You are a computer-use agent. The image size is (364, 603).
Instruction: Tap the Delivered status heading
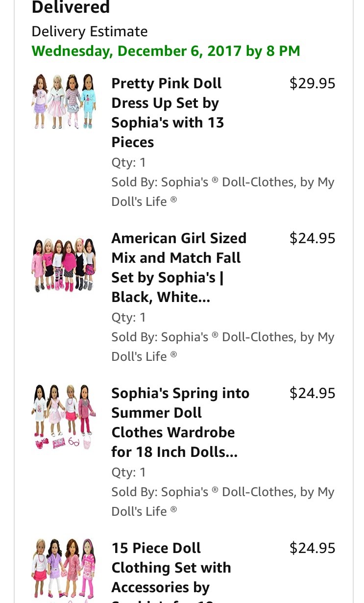tap(71, 8)
